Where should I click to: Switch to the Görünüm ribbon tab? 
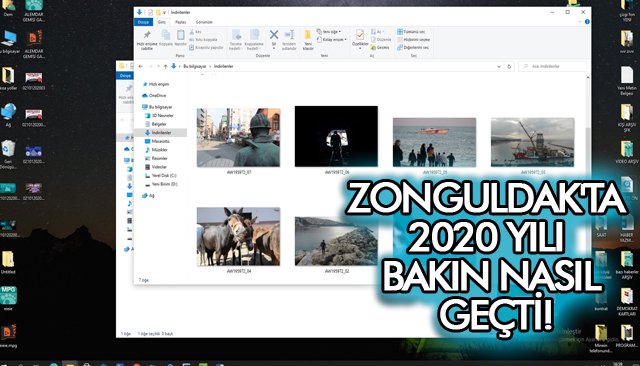click(x=204, y=22)
